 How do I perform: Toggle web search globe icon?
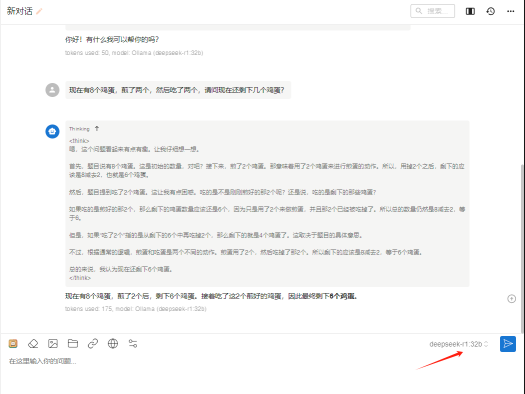tap(113, 343)
